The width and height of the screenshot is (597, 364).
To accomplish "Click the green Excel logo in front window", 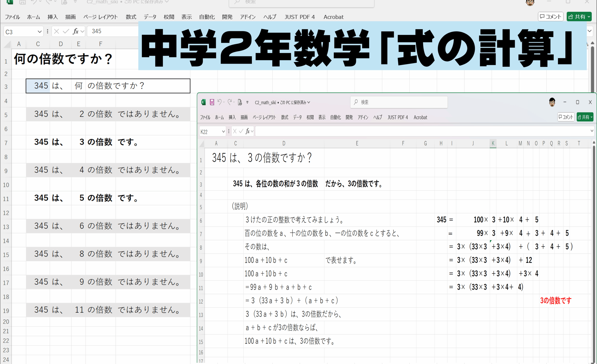I will [x=204, y=102].
